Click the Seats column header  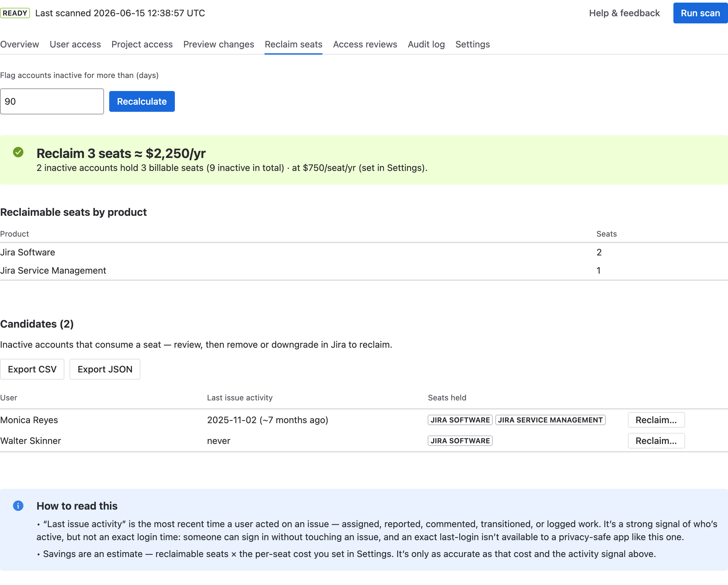click(x=606, y=234)
